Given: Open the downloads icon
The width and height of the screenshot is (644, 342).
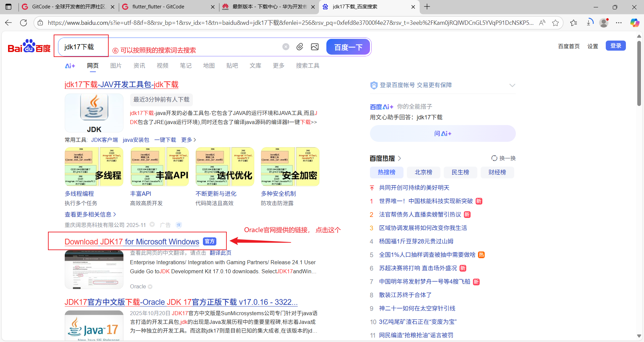Looking at the screenshot, I should click(x=589, y=23).
